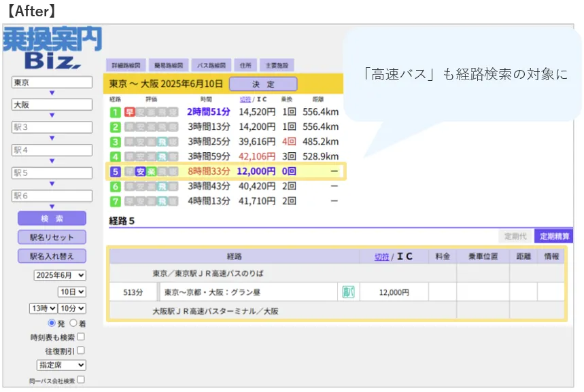Click the purple route 5 number icon
Viewport: 584px width, 392px height.
[x=116, y=171]
